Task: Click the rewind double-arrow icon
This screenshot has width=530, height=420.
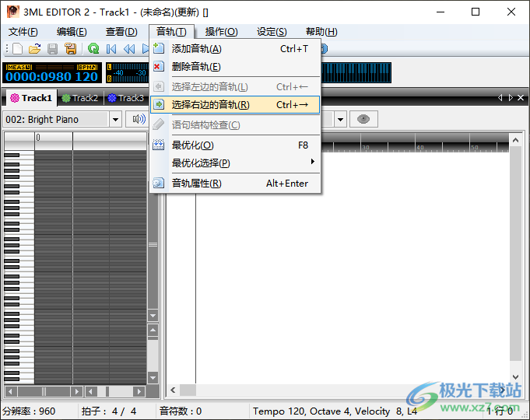Action: click(x=129, y=49)
